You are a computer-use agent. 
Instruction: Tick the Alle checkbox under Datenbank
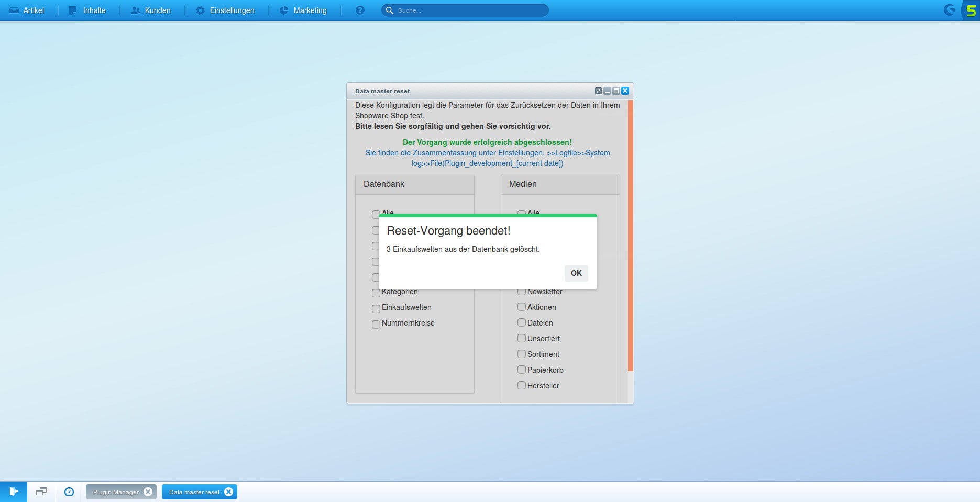[x=376, y=214]
